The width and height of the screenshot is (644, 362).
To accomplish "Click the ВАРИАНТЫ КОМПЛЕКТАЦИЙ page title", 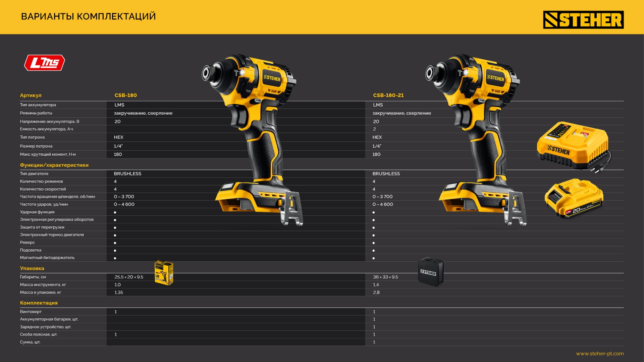I will click(89, 16).
